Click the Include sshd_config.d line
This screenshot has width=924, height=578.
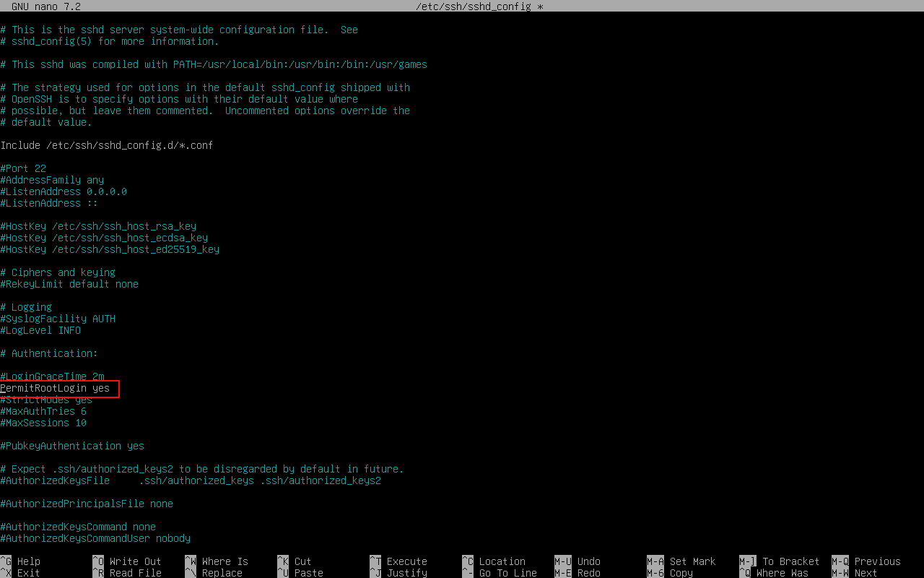point(107,145)
